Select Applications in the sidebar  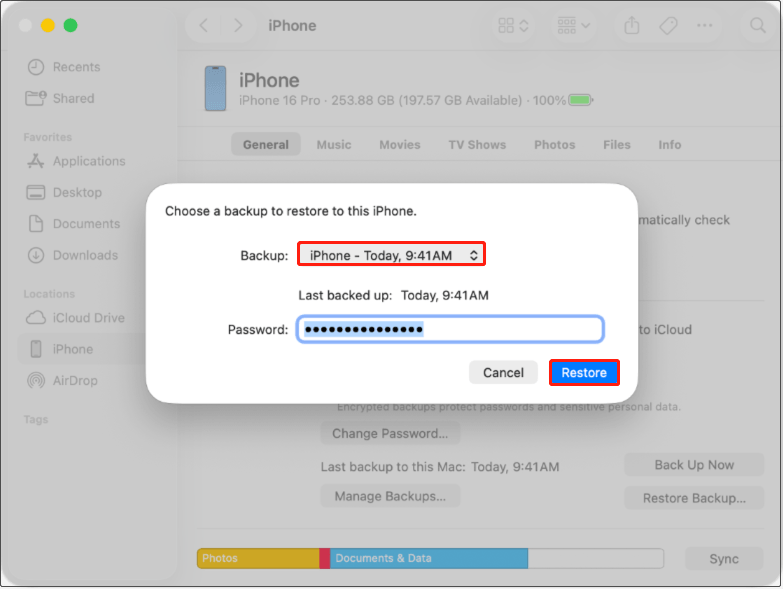point(89,161)
